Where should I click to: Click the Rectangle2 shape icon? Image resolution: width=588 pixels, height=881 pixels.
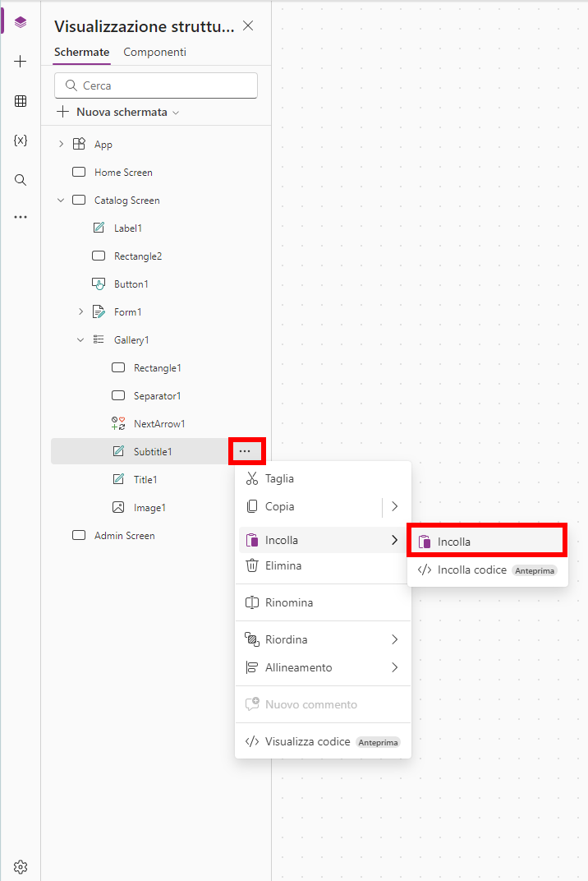[99, 256]
